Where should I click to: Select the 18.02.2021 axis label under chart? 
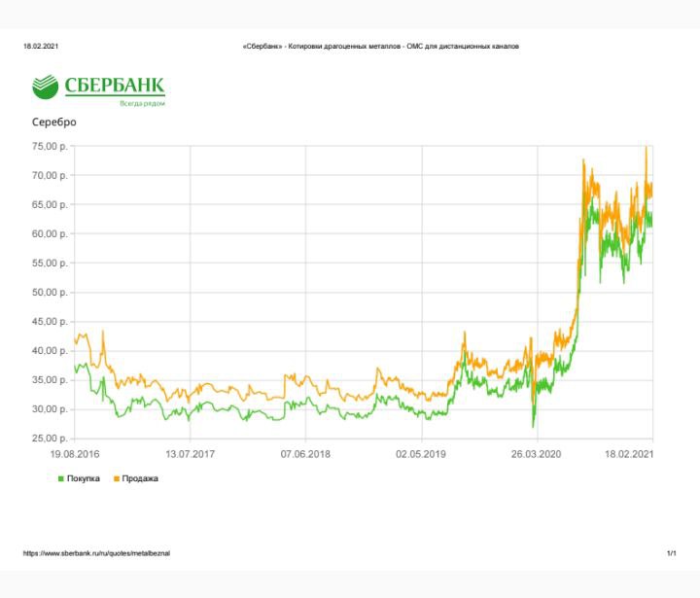tap(629, 454)
